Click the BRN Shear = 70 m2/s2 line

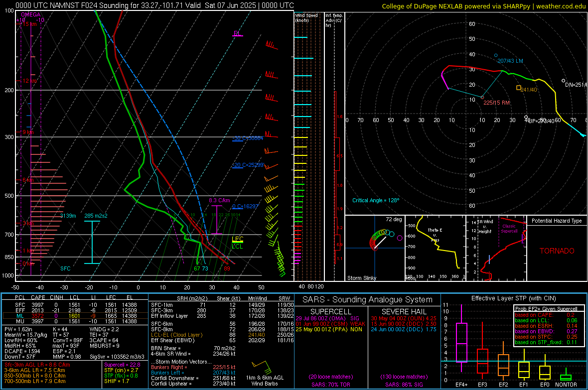193,348
